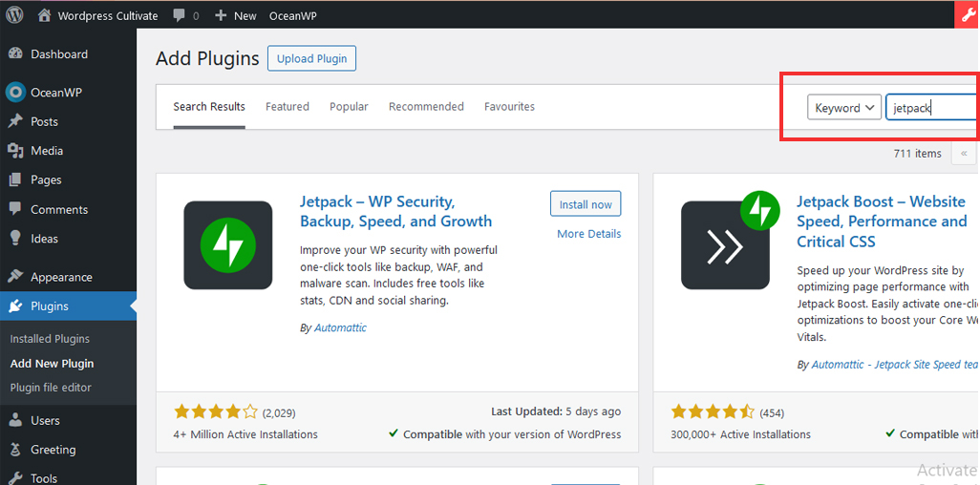Open the Plugin file editor
The height and width of the screenshot is (485, 980).
pyautogui.click(x=51, y=388)
